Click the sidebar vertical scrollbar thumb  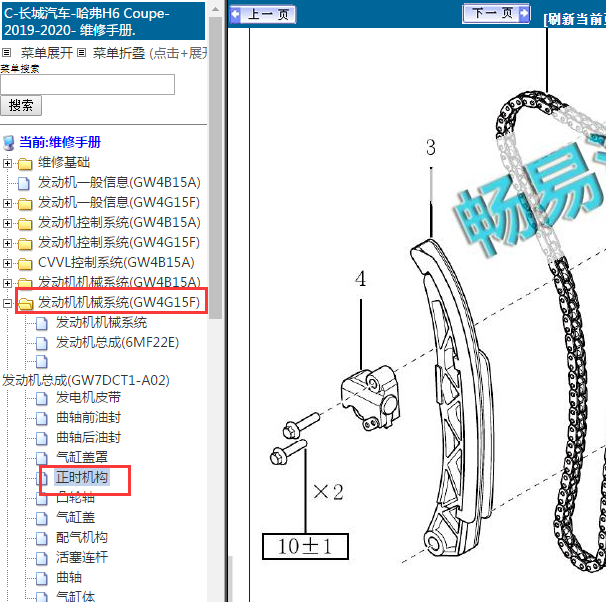(216, 168)
